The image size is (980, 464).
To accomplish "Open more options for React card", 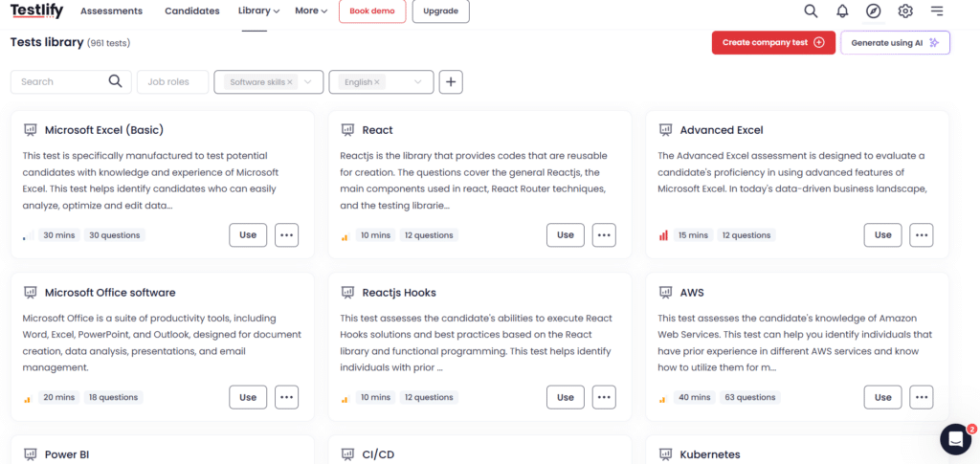I will tap(604, 234).
